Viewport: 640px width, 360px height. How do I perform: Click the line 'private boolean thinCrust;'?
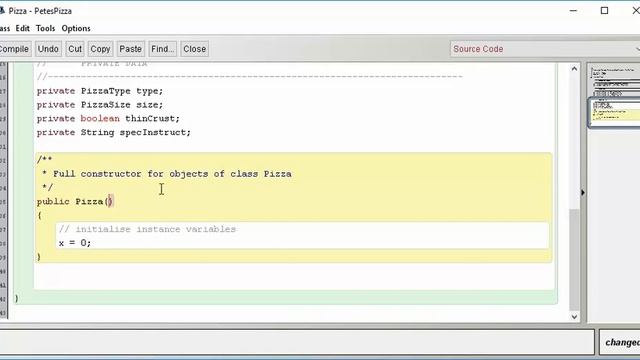tap(108, 119)
